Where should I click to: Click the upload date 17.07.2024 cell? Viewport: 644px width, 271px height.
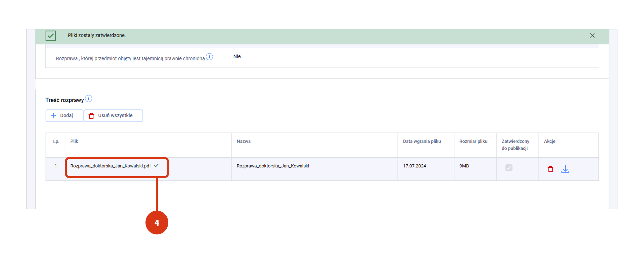tap(414, 166)
